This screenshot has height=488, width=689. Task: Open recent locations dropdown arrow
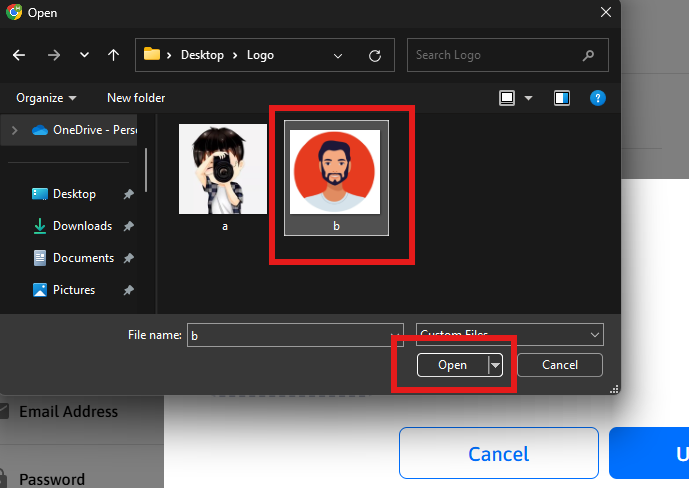coord(84,55)
